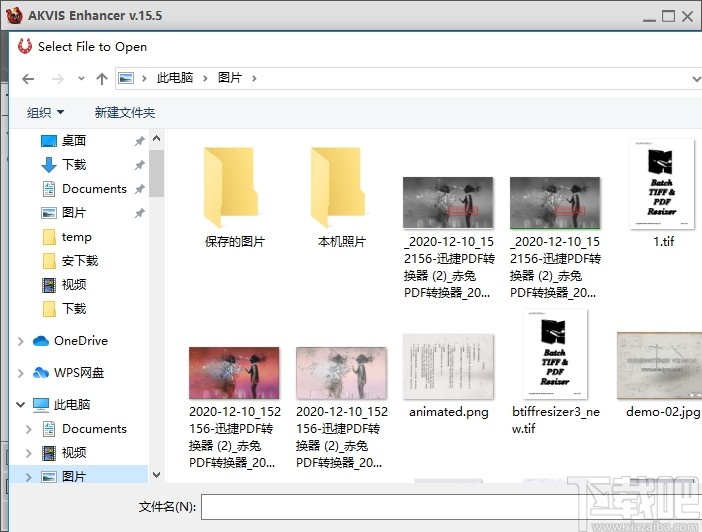
Task: Select the 本机照片 folder
Action: click(x=342, y=197)
